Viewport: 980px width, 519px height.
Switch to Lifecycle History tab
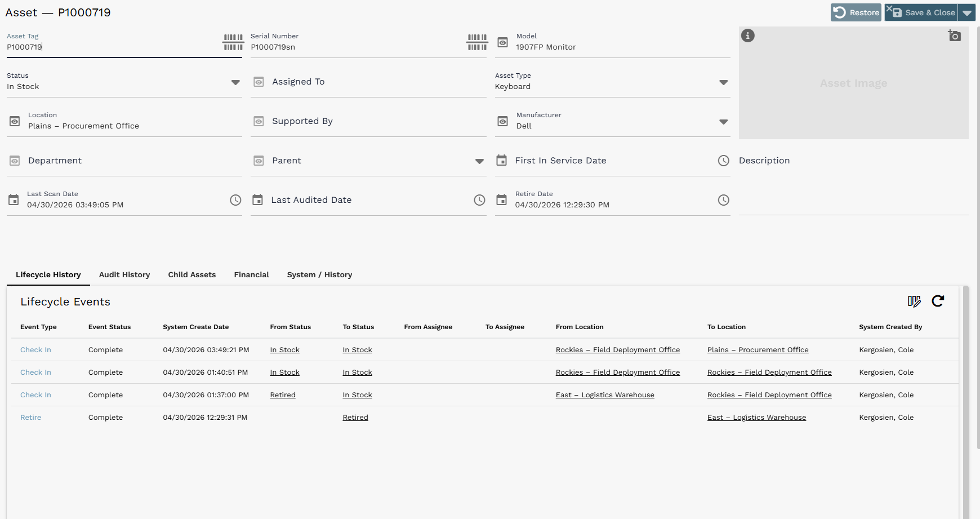48,275
